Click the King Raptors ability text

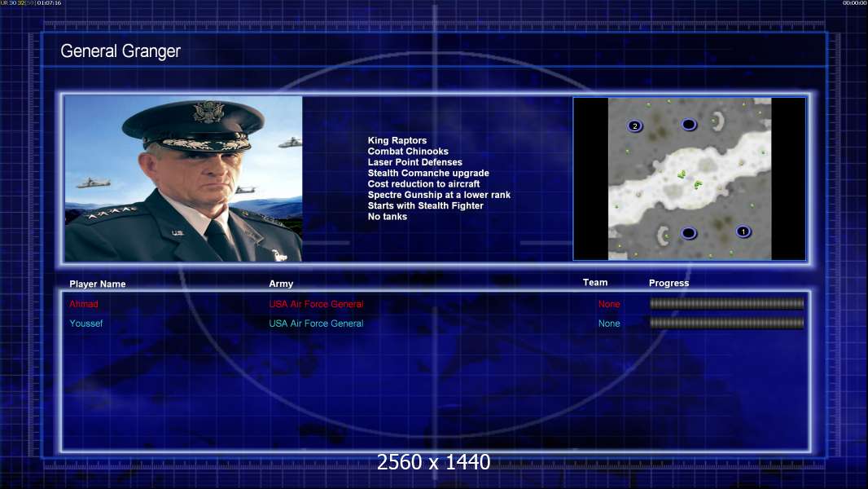coord(397,141)
